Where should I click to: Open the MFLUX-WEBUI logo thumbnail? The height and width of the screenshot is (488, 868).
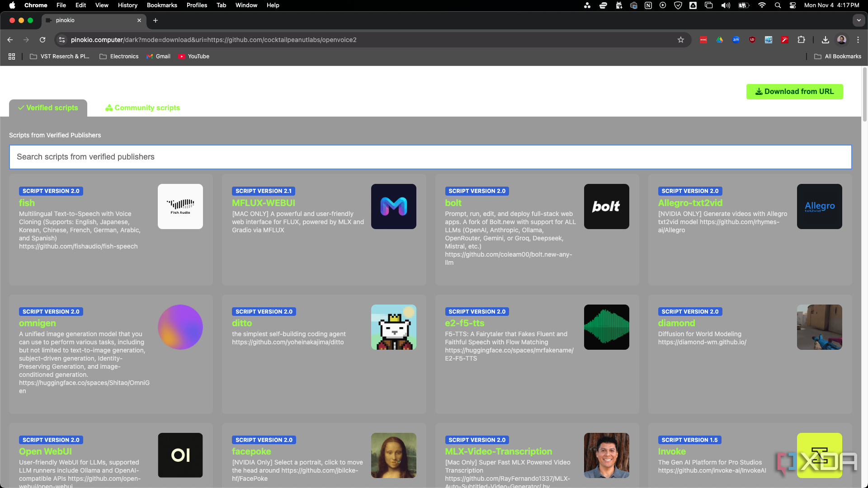click(394, 206)
